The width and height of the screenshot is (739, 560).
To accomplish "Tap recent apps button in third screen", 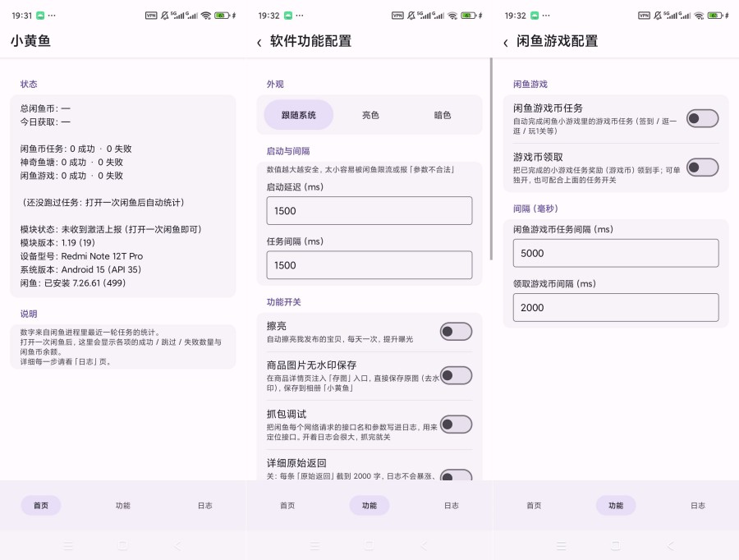I will 561,545.
